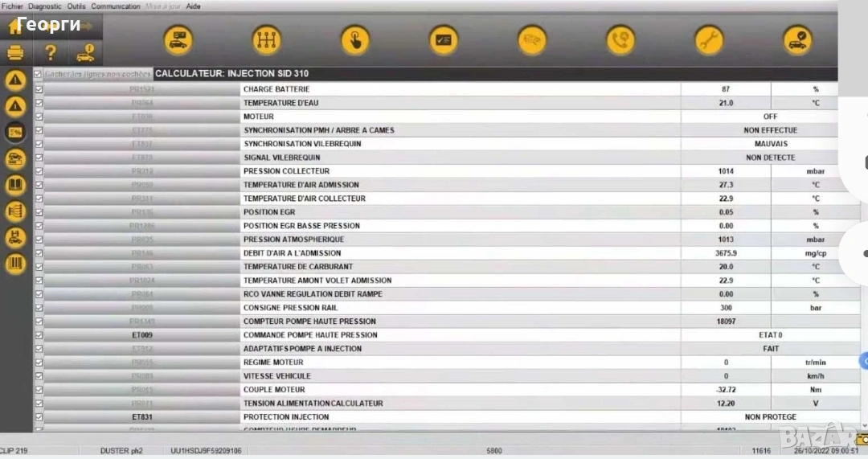868x459 pixels.
Task: Click the ET009 parameter button
Action: pos(142,335)
